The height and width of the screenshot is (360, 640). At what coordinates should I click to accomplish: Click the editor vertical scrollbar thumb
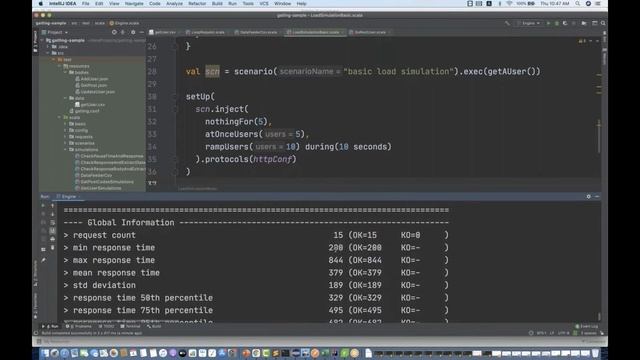599,137
